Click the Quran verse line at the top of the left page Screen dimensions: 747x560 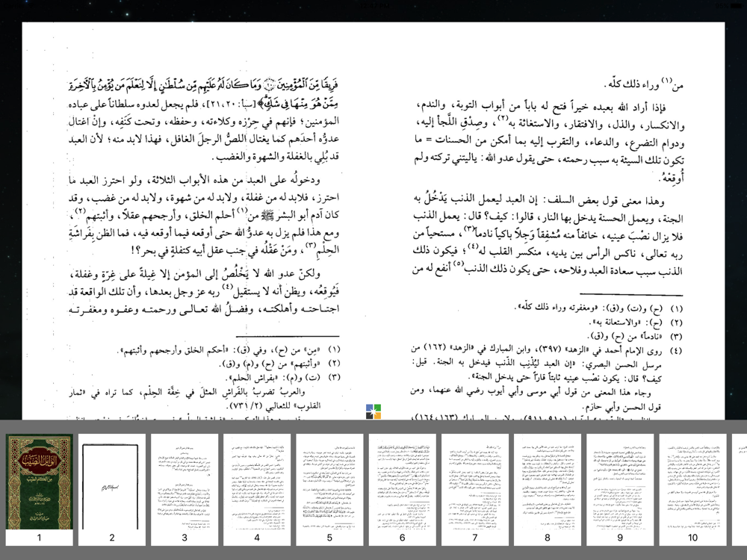click(203, 86)
